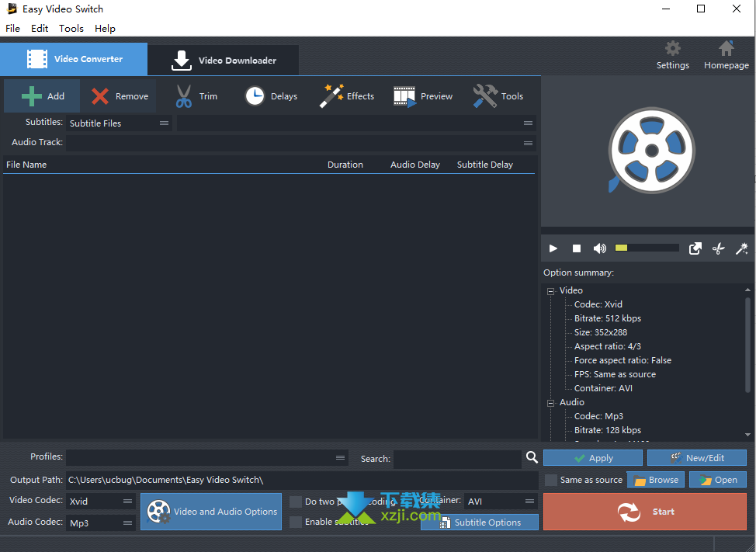Click the Search input field

[457, 459]
